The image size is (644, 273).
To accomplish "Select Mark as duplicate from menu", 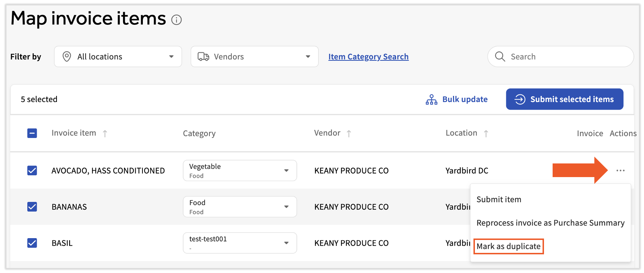I will (508, 246).
